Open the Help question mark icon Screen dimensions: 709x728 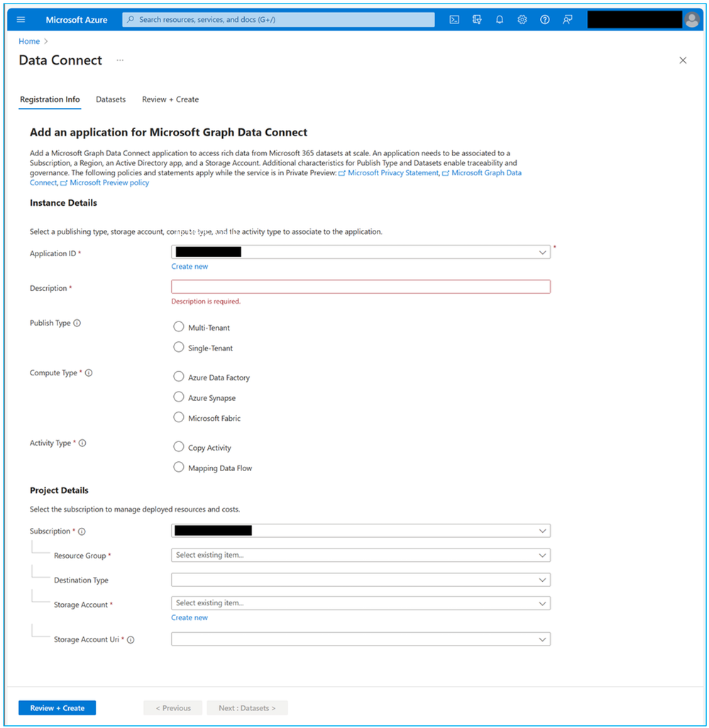(x=545, y=19)
